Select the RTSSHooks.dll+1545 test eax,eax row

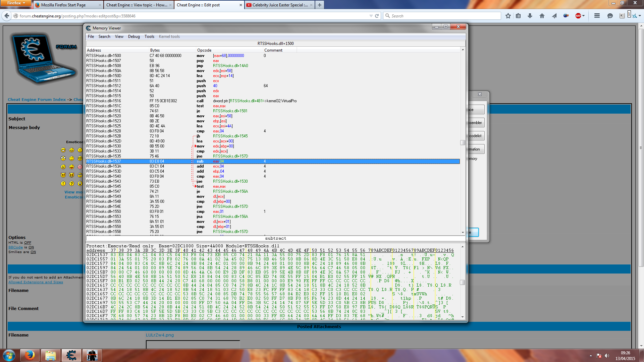[273, 186]
